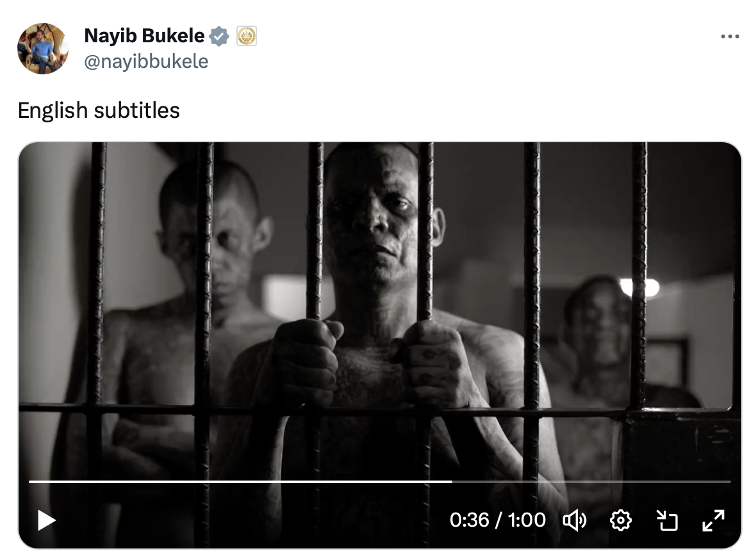Image resolution: width=756 pixels, height=560 pixels.
Task: Play the video with the play button
Action: point(46,520)
